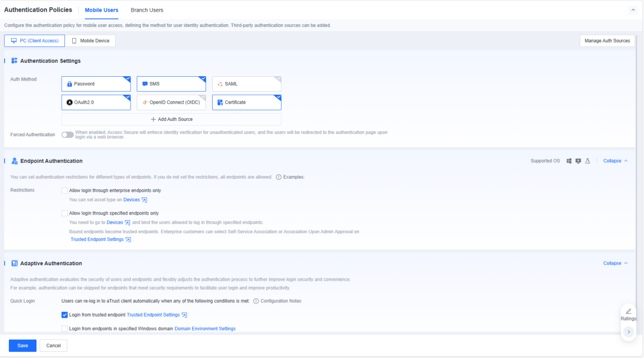The width and height of the screenshot is (644, 358).
Task: Click the OAuth2.0 logo icon
Action: (69, 103)
